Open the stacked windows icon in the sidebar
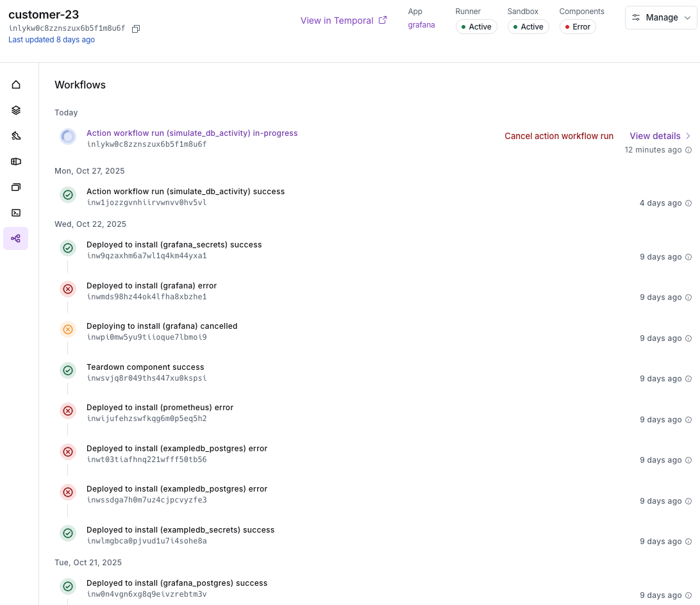 (15, 186)
